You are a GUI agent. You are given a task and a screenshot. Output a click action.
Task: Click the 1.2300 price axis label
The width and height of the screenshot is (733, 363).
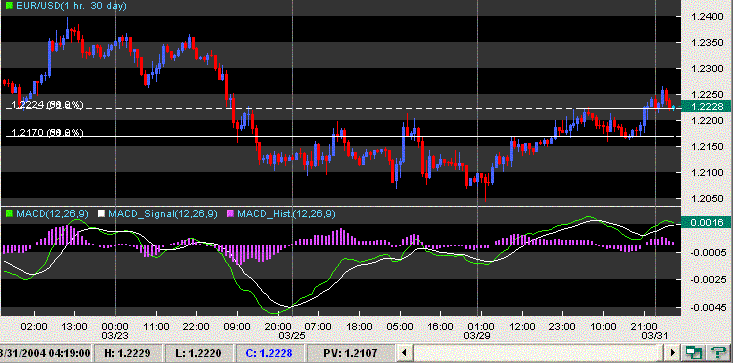tap(707, 69)
